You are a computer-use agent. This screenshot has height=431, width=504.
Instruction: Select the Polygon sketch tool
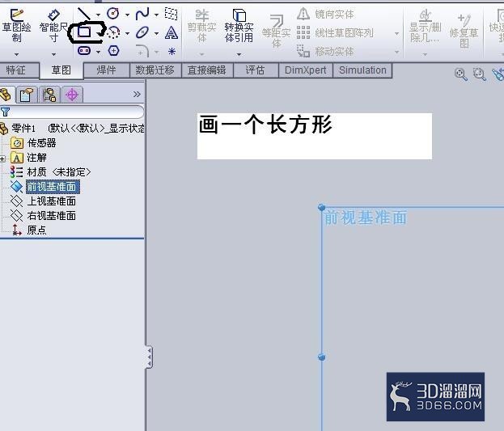tap(113, 50)
